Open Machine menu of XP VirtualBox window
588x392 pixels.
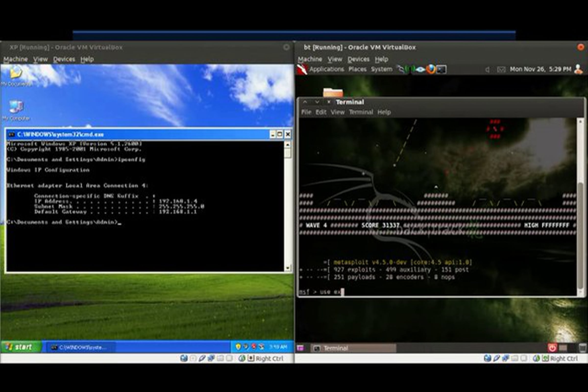point(15,59)
